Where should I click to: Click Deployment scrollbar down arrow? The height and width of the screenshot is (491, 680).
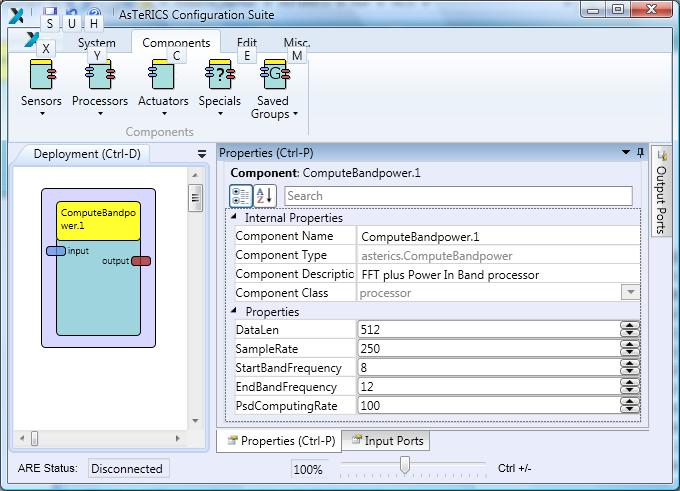point(195,421)
